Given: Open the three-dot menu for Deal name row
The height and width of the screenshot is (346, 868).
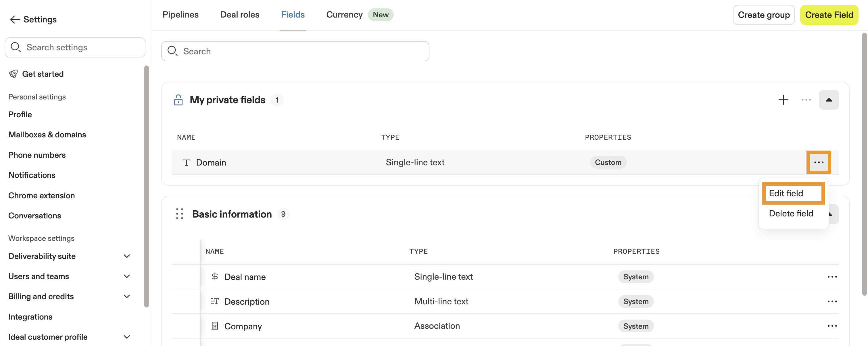Looking at the screenshot, I should (x=832, y=277).
